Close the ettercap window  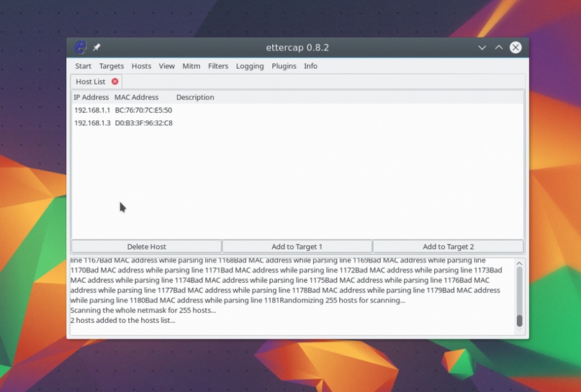515,47
